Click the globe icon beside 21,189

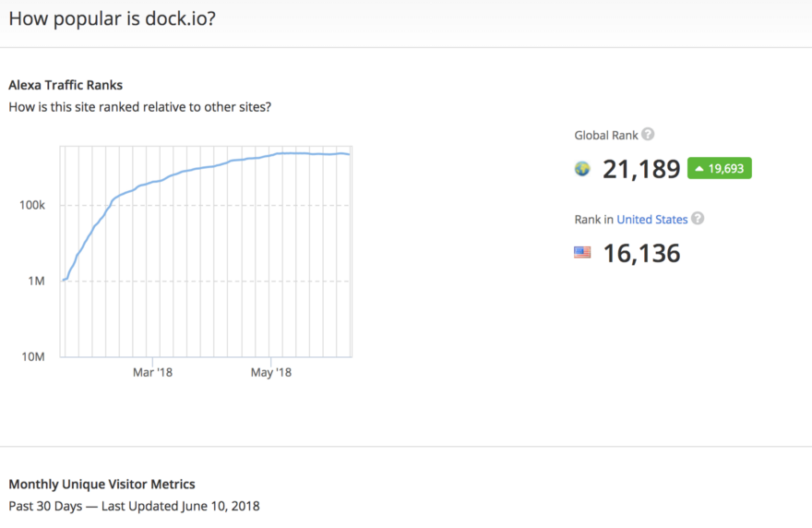coord(582,169)
